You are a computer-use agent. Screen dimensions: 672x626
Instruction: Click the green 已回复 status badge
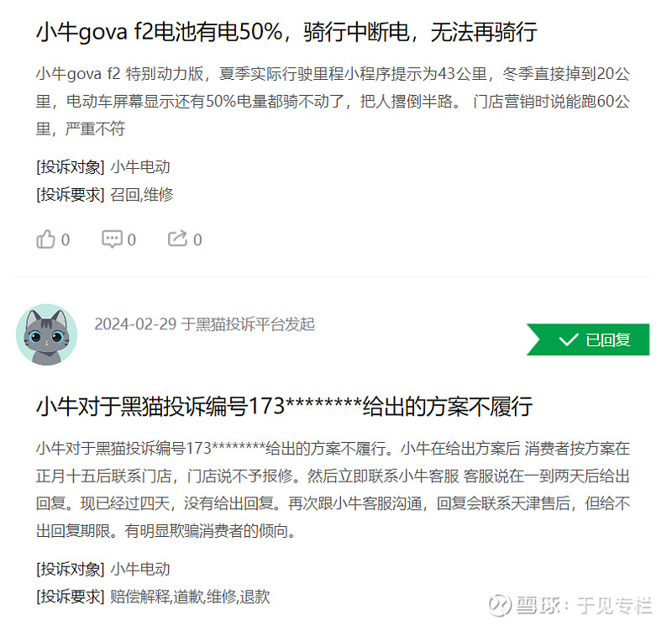click(588, 339)
